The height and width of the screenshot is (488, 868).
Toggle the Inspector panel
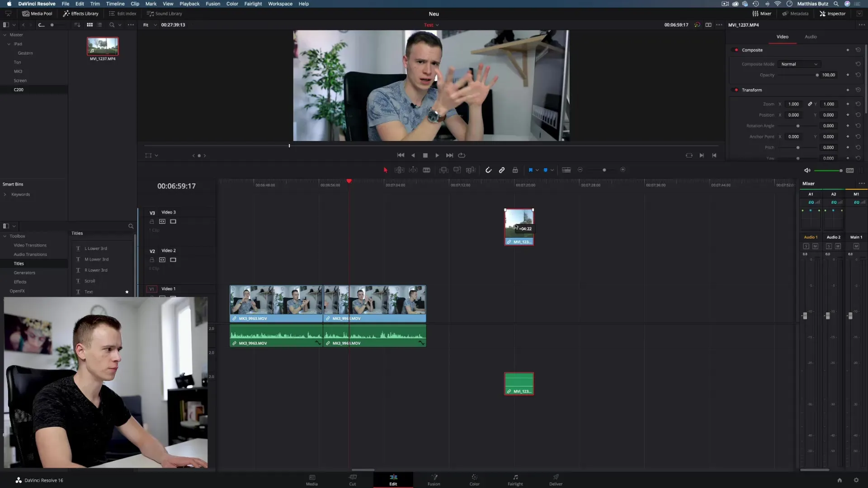tap(832, 14)
